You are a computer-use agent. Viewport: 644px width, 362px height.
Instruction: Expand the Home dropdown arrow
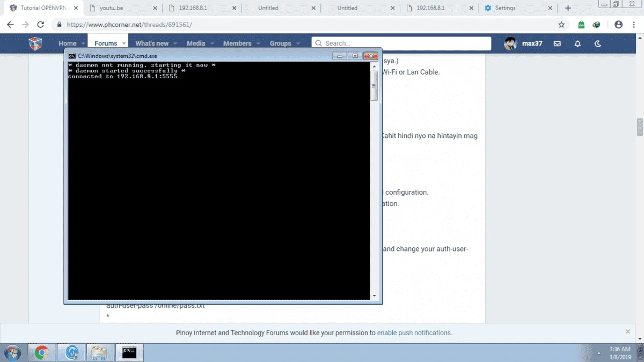83,43
